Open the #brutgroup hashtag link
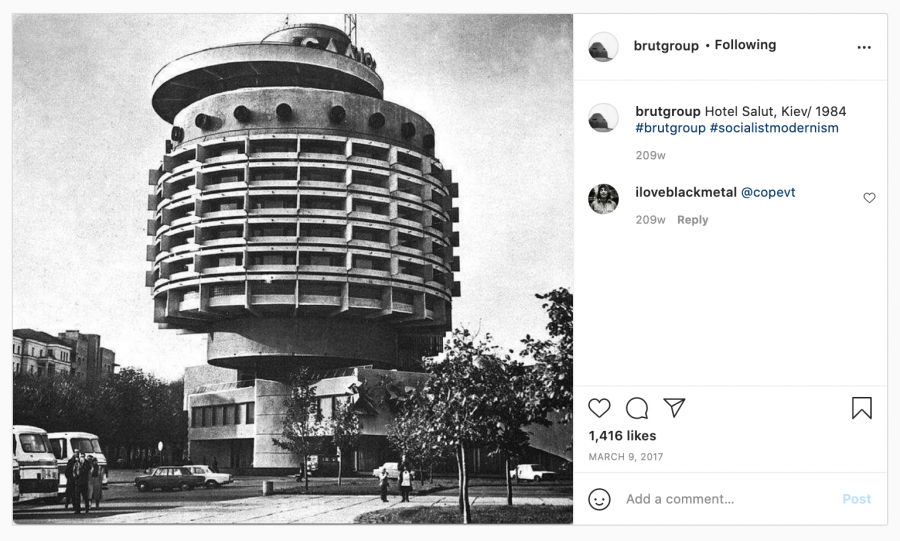Image resolution: width=900 pixels, height=541 pixels. pyautogui.click(x=670, y=128)
